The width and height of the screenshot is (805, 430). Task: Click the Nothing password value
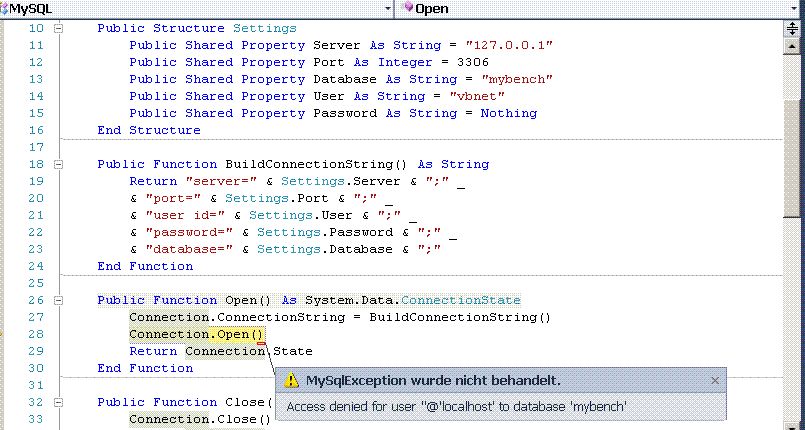coord(509,113)
